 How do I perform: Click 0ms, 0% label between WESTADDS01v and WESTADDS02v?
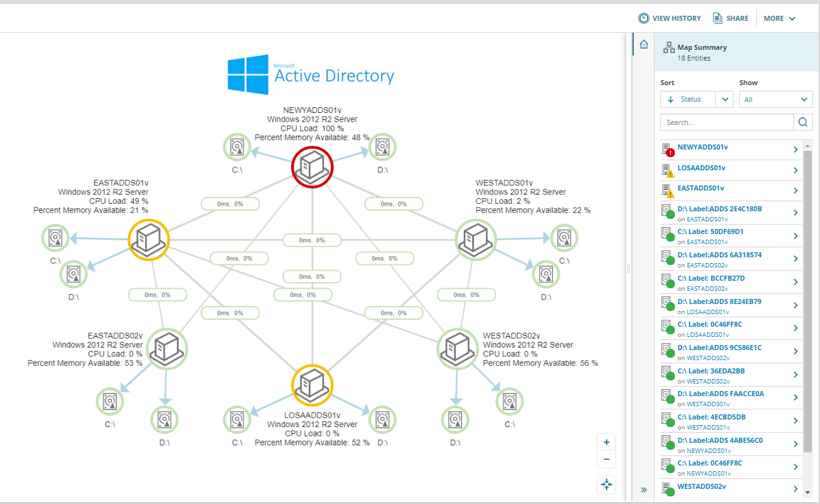tap(467, 295)
